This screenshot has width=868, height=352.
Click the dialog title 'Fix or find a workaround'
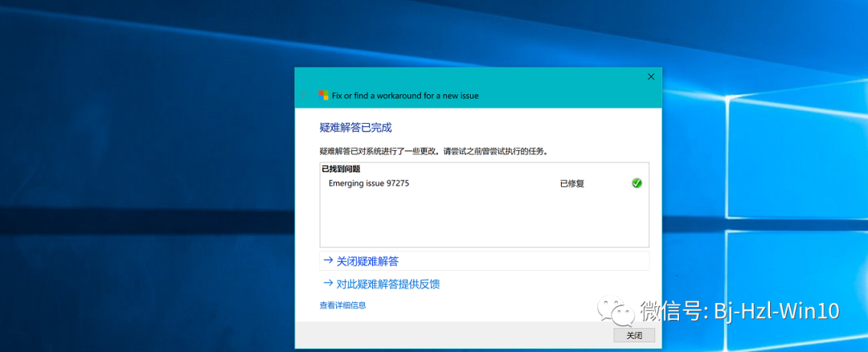click(x=405, y=96)
